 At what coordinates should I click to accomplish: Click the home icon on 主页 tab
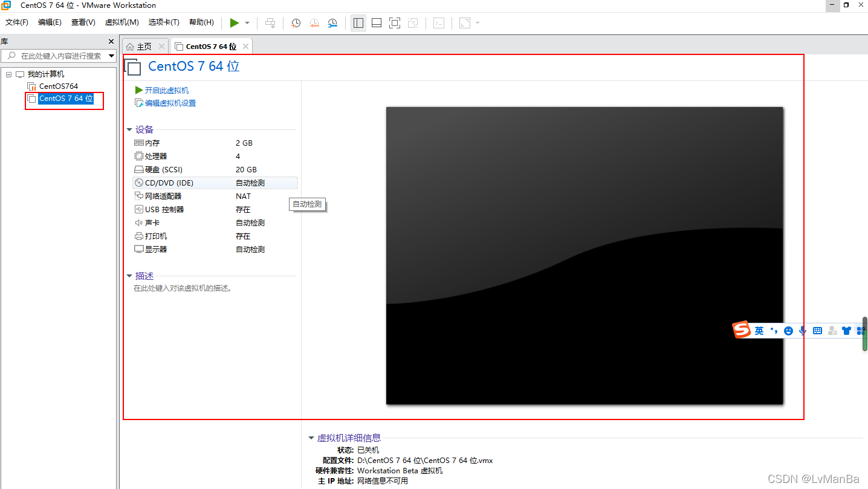tap(130, 47)
